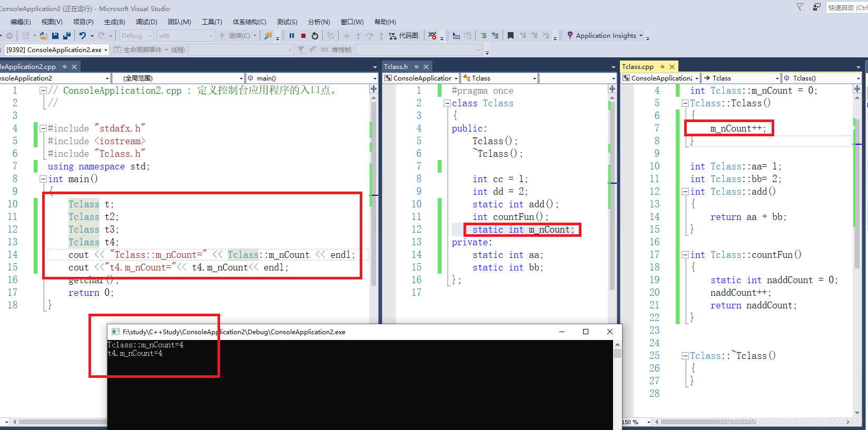Click the show next statement arrow icon
The image size is (868, 430).
click(346, 36)
